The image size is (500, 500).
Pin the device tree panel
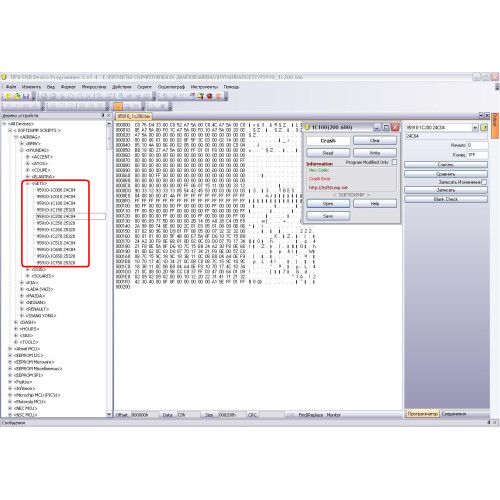click(103, 115)
